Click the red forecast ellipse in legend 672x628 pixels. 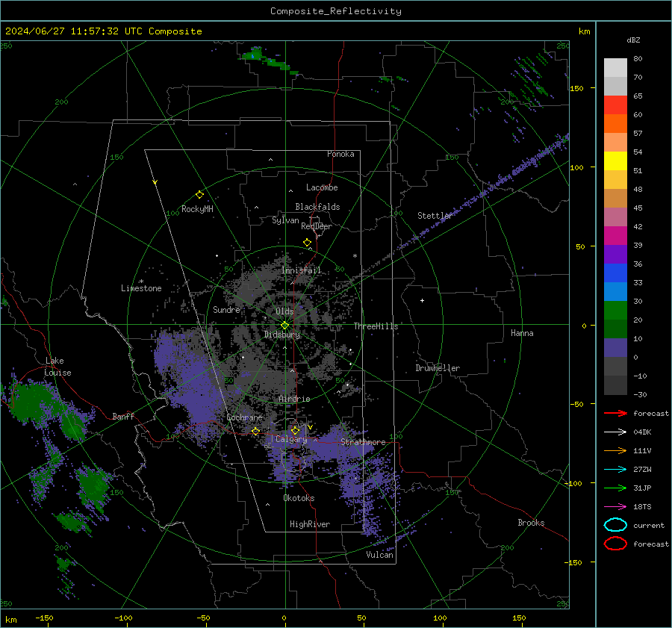(615, 544)
